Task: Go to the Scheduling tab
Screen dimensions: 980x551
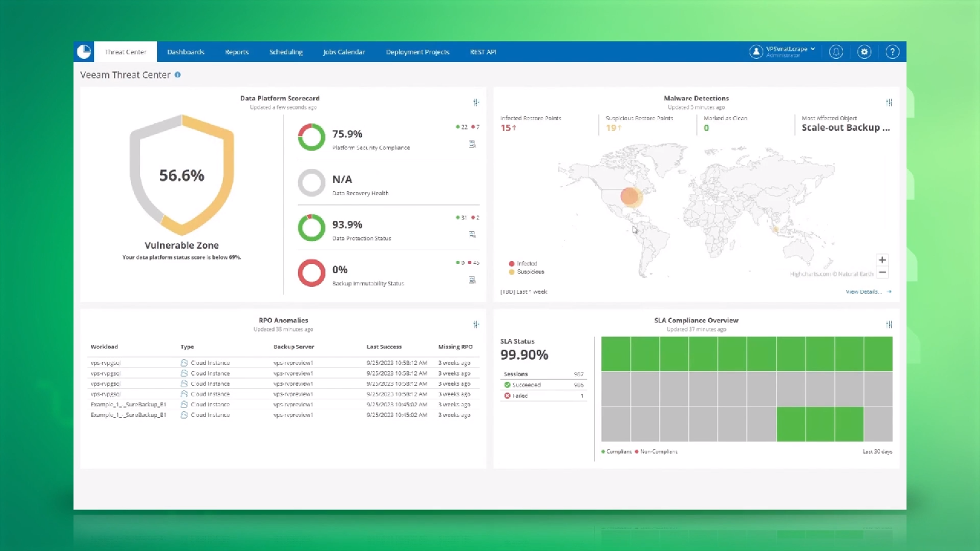Action: [x=286, y=52]
